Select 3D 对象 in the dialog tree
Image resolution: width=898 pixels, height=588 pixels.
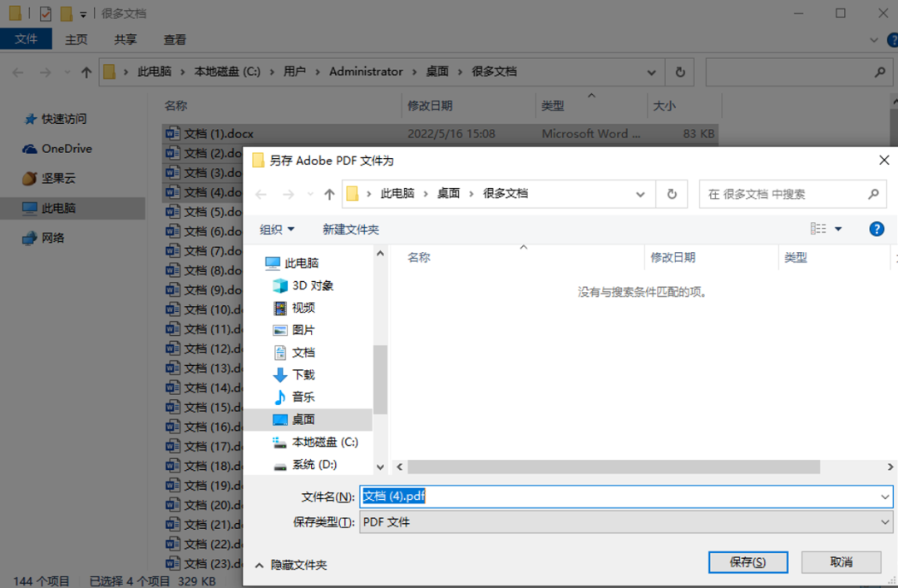[312, 285]
